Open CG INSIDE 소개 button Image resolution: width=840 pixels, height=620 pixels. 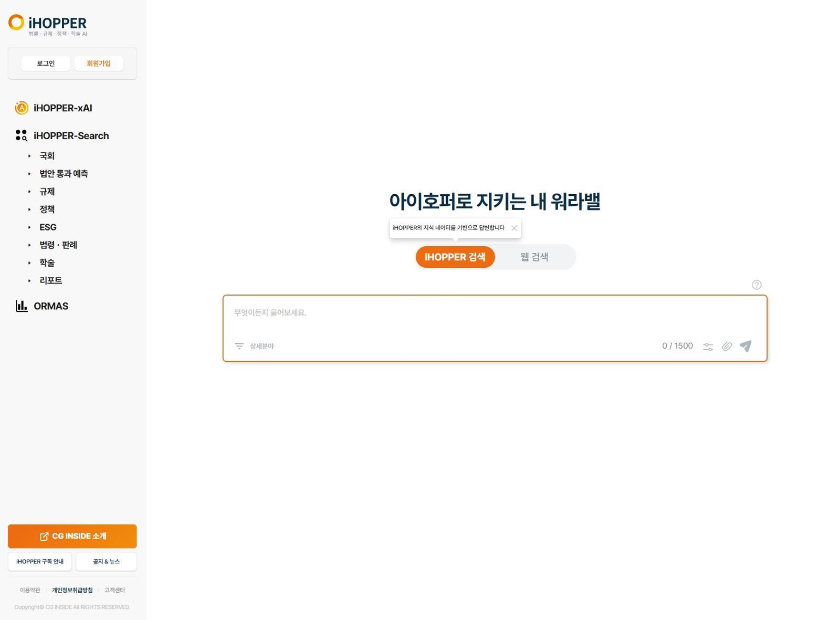(x=72, y=536)
